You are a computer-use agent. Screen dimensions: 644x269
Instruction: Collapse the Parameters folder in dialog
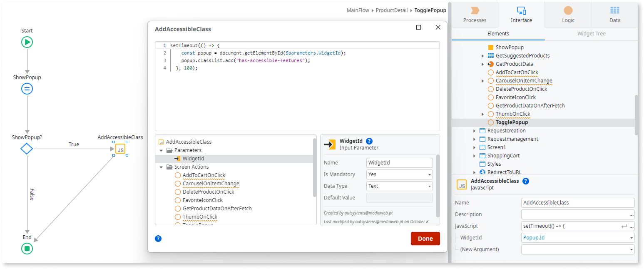pos(161,150)
